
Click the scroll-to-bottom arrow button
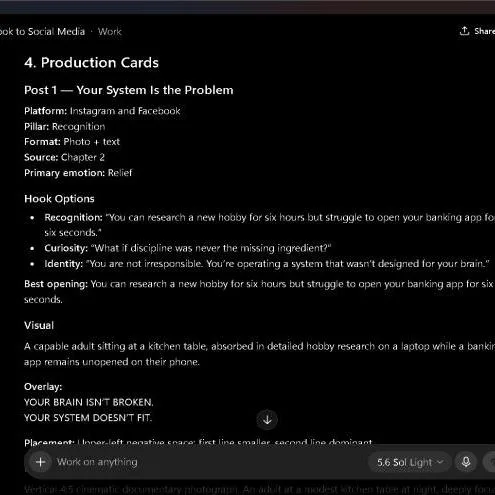pos(267,420)
